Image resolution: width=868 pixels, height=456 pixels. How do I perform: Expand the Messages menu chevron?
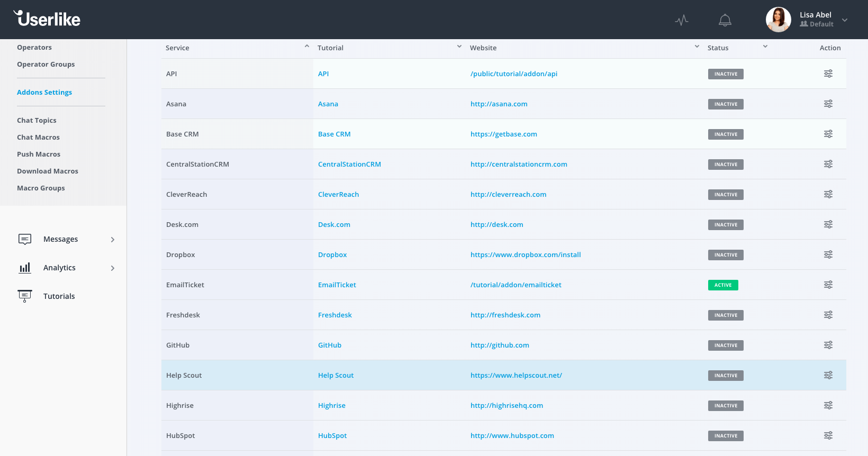click(113, 240)
